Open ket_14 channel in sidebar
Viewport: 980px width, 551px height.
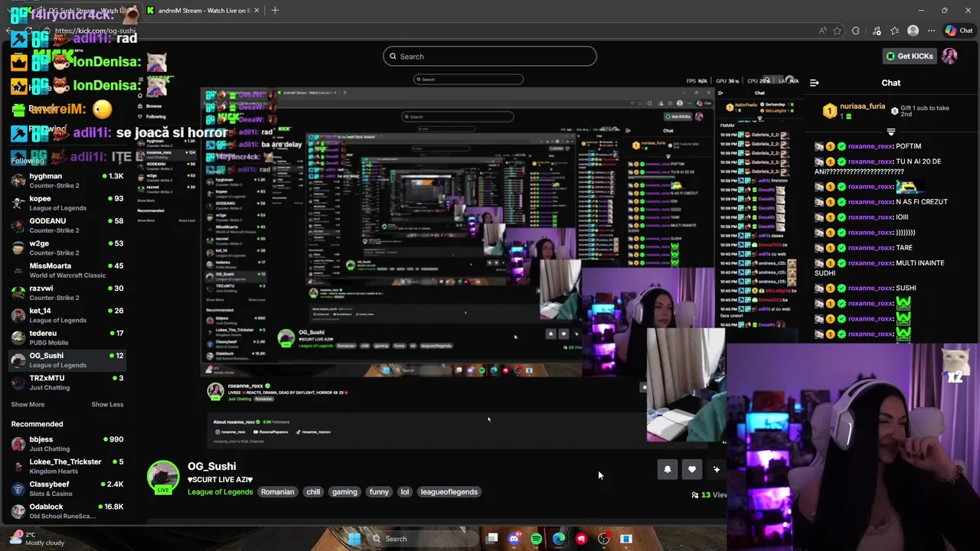(67, 315)
